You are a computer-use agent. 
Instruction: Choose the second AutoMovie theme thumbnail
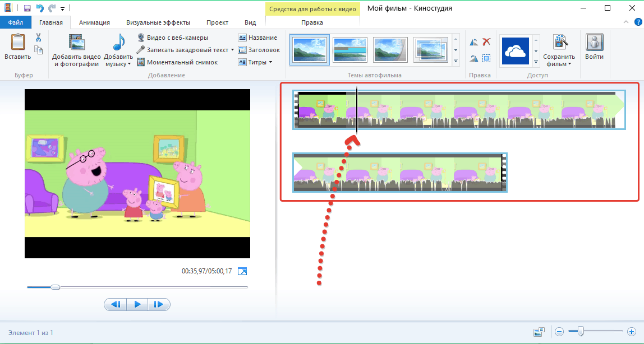pyautogui.click(x=350, y=50)
